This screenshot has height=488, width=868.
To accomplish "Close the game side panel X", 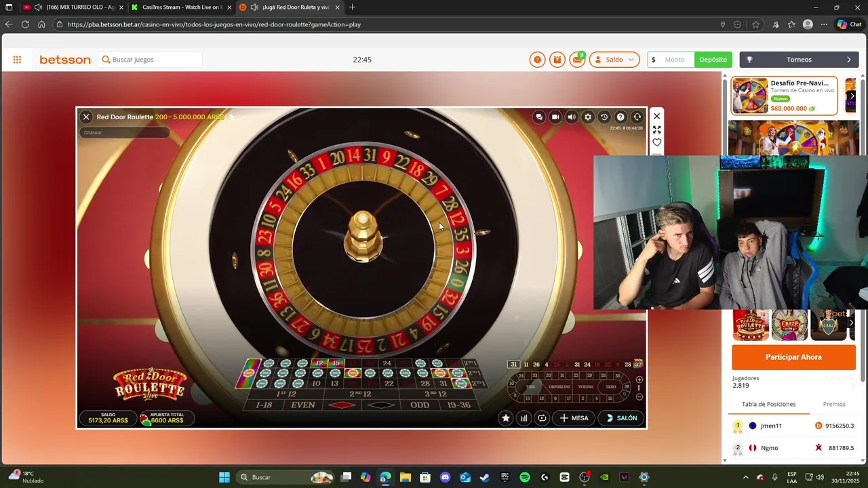I will click(656, 117).
